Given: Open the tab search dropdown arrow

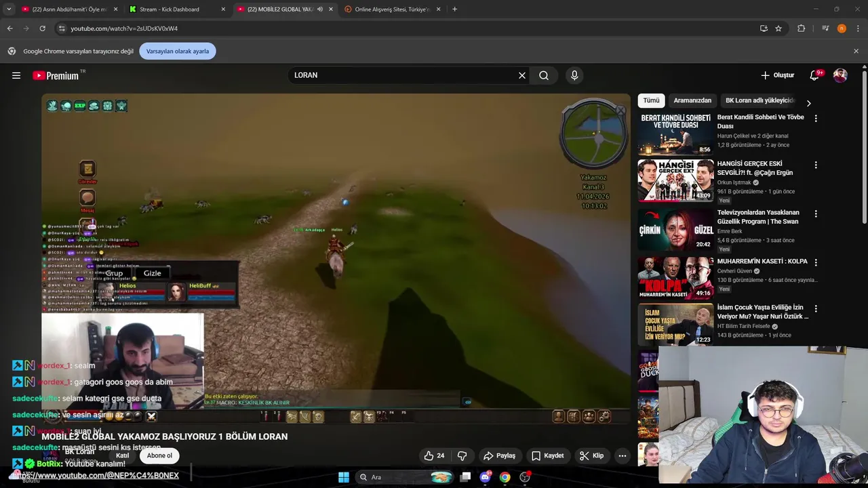Looking at the screenshot, I should pos(9,9).
